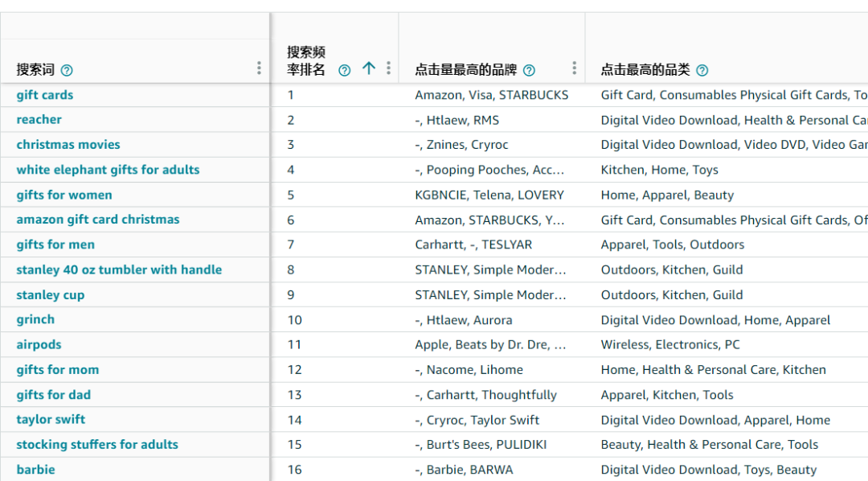Click help icon next to 点击最高的品类
The width and height of the screenshot is (868, 481).
pos(702,70)
